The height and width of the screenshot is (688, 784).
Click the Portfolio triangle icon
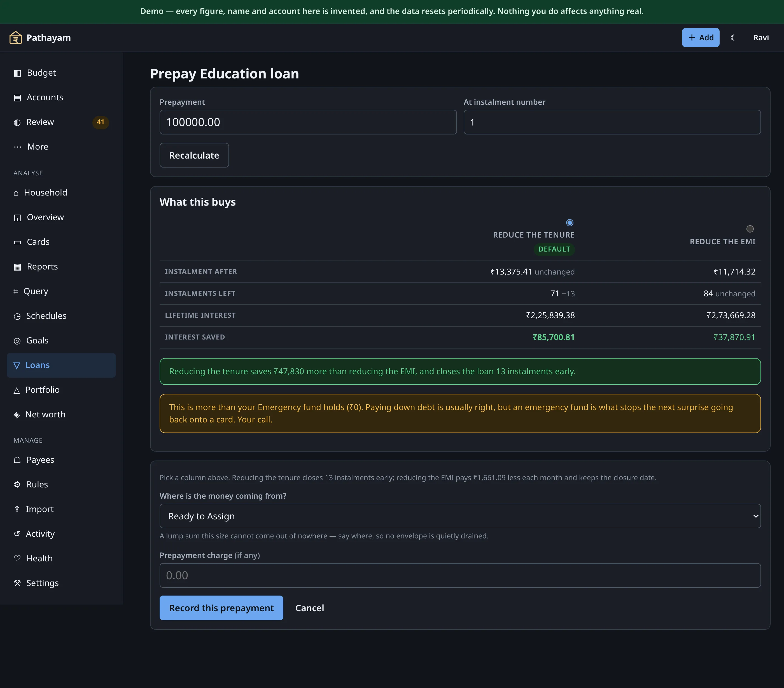click(17, 390)
